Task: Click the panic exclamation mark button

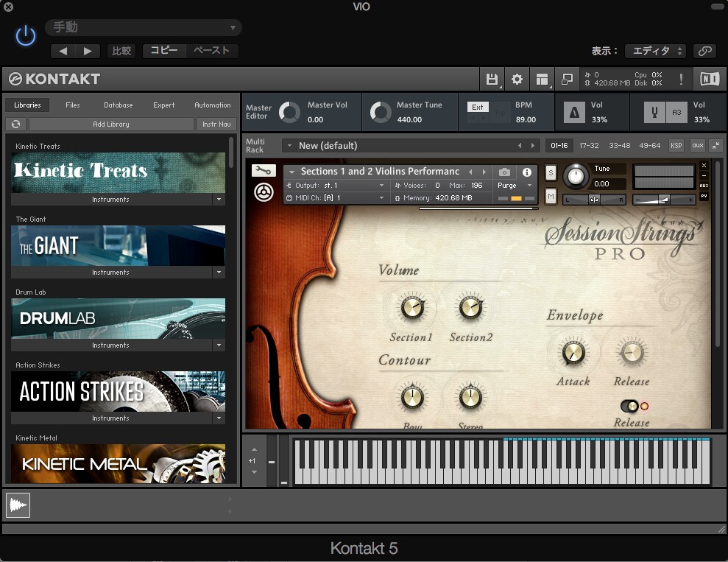Action: coord(681,80)
